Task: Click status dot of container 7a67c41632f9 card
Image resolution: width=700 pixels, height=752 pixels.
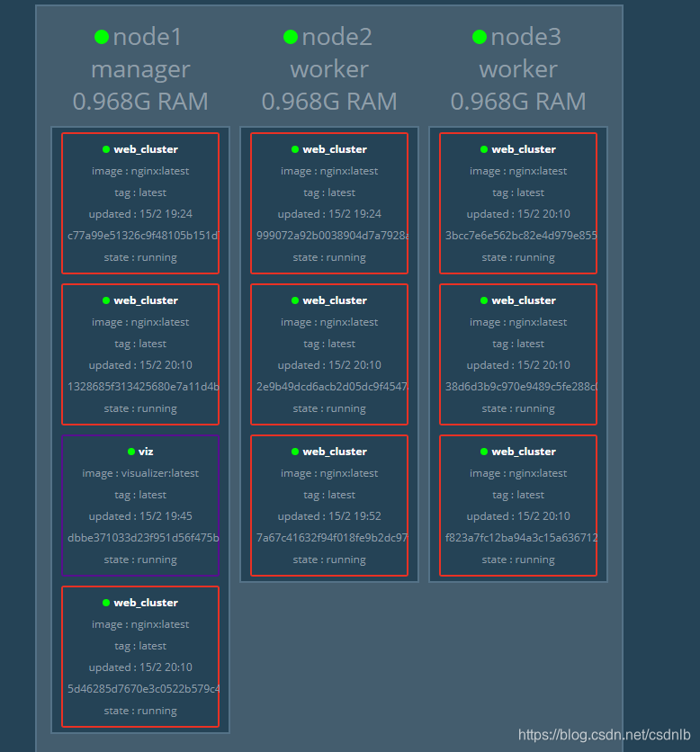Action: [x=295, y=452]
